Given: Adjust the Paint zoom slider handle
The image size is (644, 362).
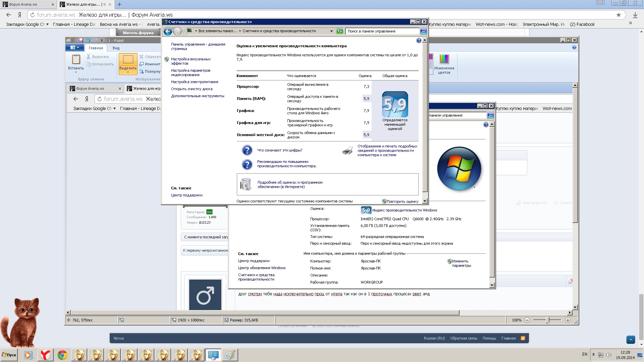Looking at the screenshot, I should tap(547, 320).
